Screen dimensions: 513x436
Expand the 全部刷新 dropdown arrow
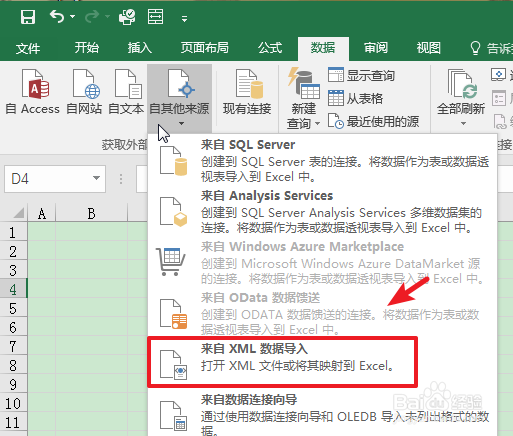click(463, 124)
